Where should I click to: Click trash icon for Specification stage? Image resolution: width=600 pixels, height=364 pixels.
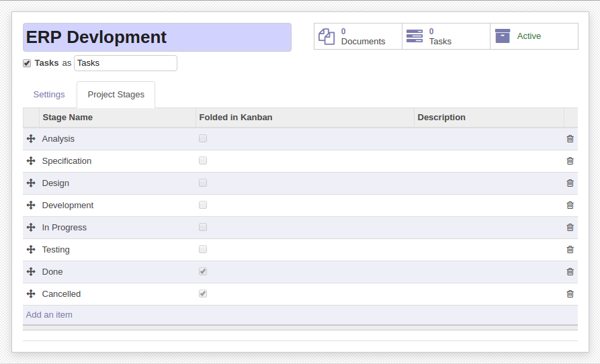pyautogui.click(x=570, y=161)
